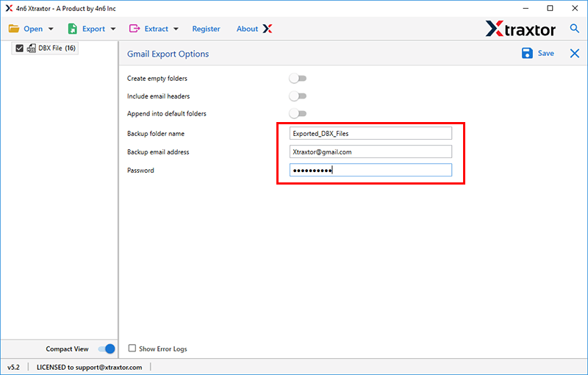Close the 4n6 Xtraxtor window
588x375 pixels.
[x=575, y=8]
